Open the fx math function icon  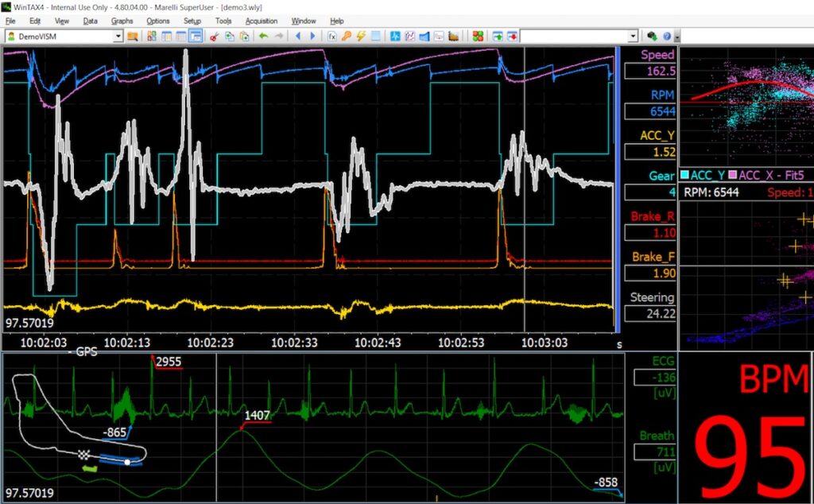pos(331,37)
